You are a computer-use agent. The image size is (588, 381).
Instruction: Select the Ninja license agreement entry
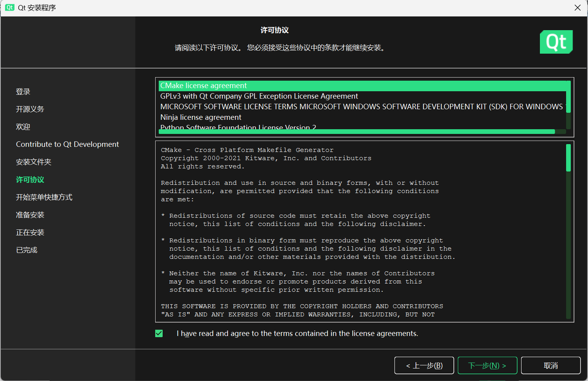coord(200,117)
